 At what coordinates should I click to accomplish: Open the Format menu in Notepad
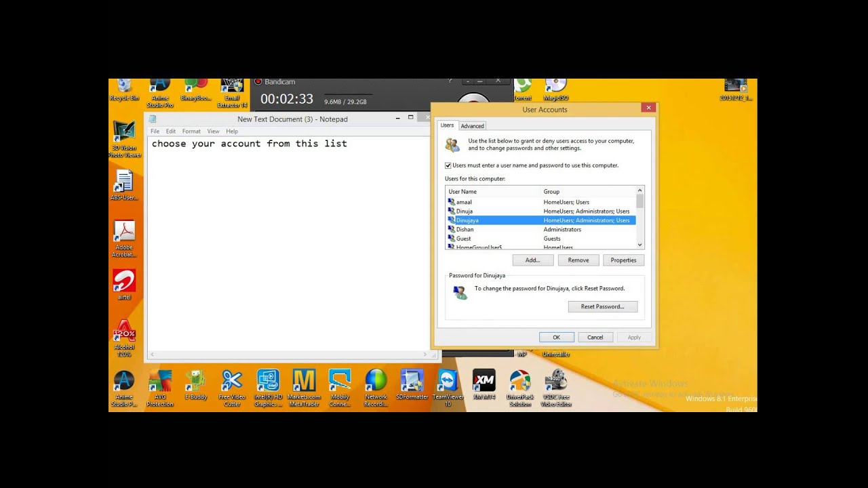point(191,131)
